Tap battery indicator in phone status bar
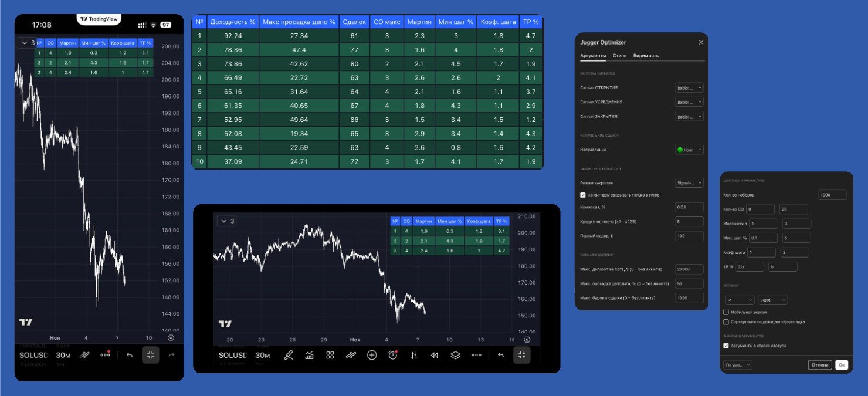868x396 pixels. click(x=166, y=25)
